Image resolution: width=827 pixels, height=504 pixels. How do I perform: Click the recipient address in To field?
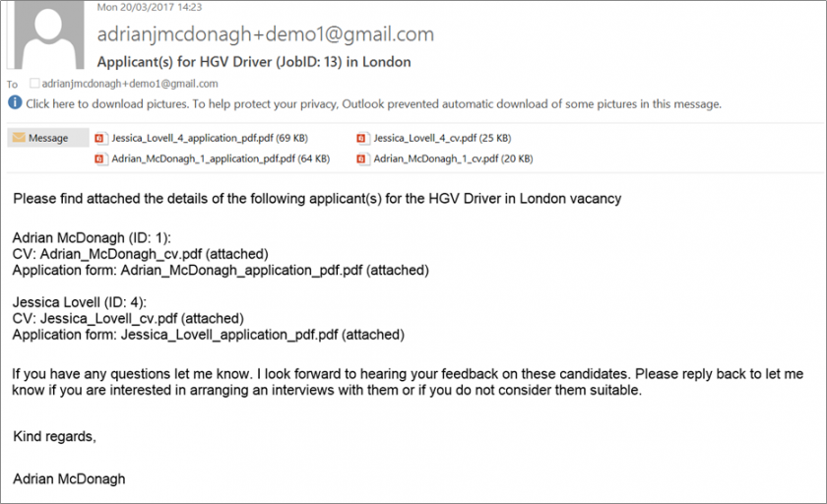[130, 84]
